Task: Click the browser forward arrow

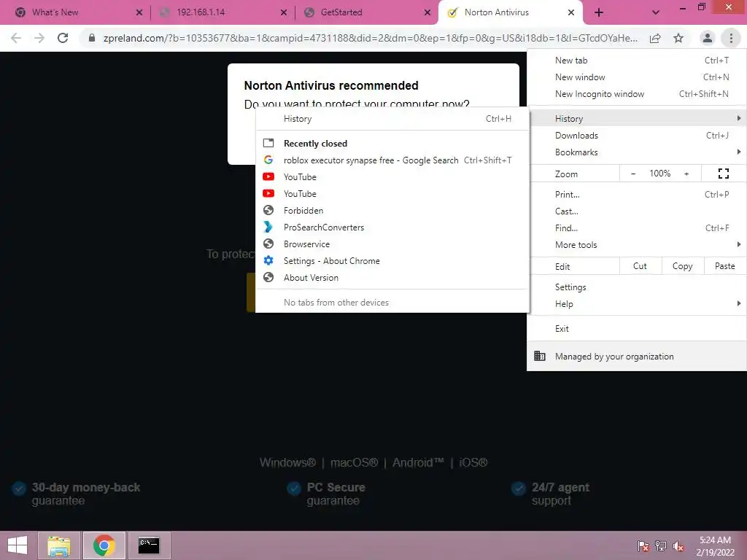Action: tap(39, 38)
